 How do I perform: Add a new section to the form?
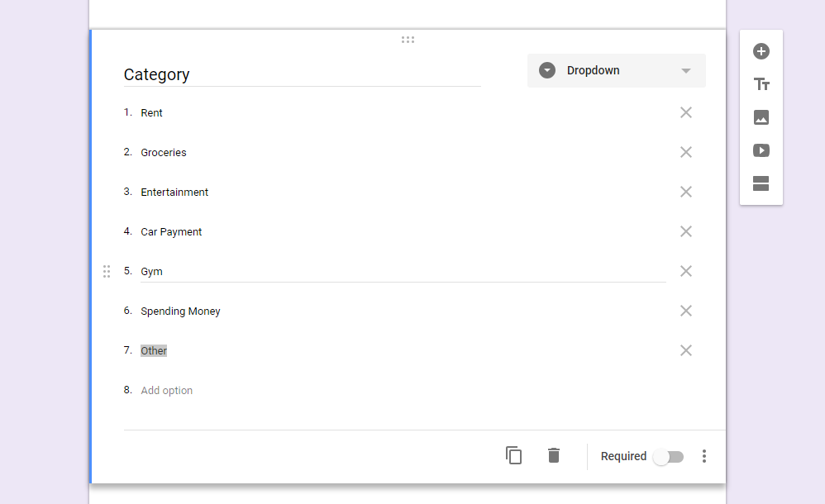761,183
